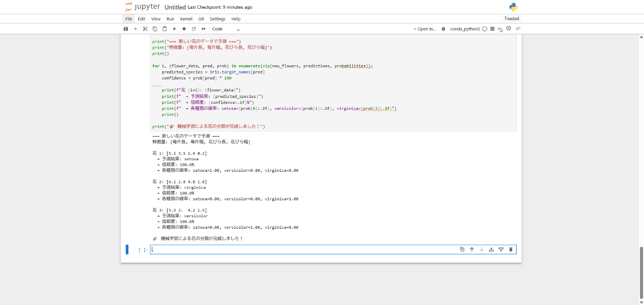
Task: Insert a cell above the active cell
Action: [491, 249]
